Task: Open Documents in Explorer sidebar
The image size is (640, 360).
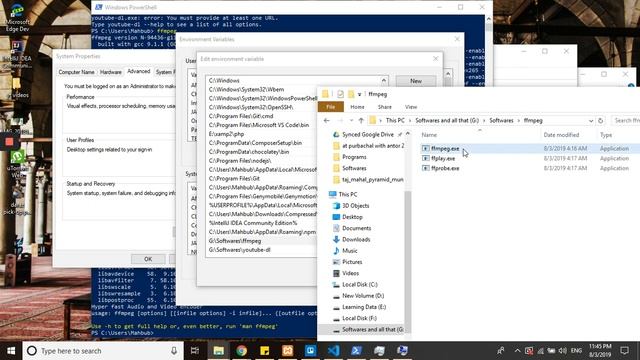Action: (x=356, y=228)
